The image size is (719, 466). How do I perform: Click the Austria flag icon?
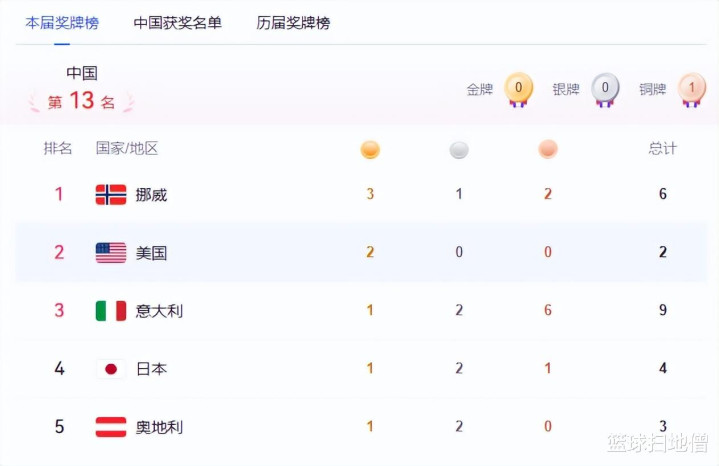coord(110,426)
